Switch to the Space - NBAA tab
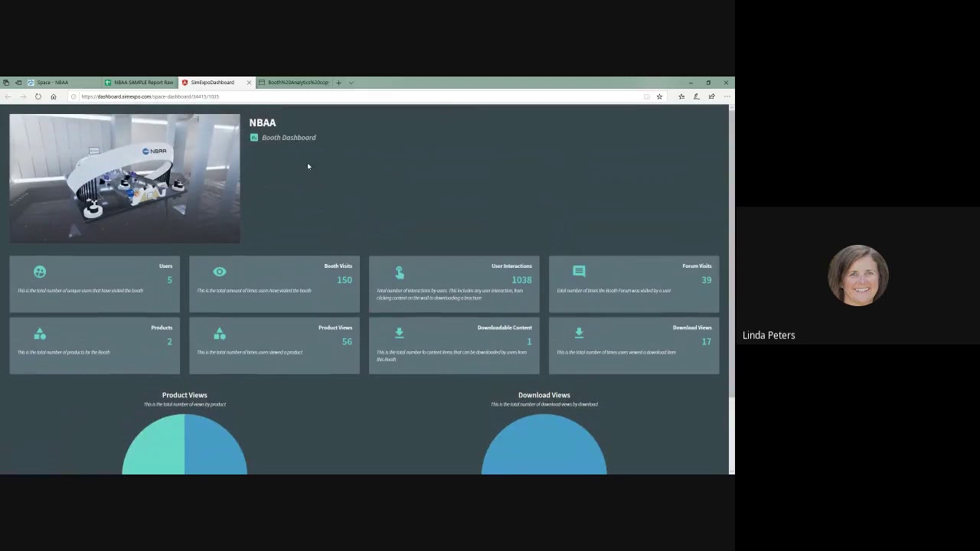 tap(64, 82)
